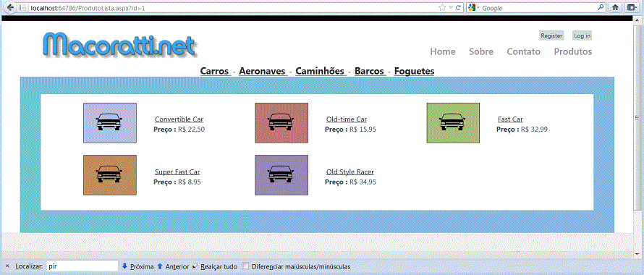Expand the URL history dropdown arrow
The image size is (644, 275).
pyautogui.click(x=451, y=7)
